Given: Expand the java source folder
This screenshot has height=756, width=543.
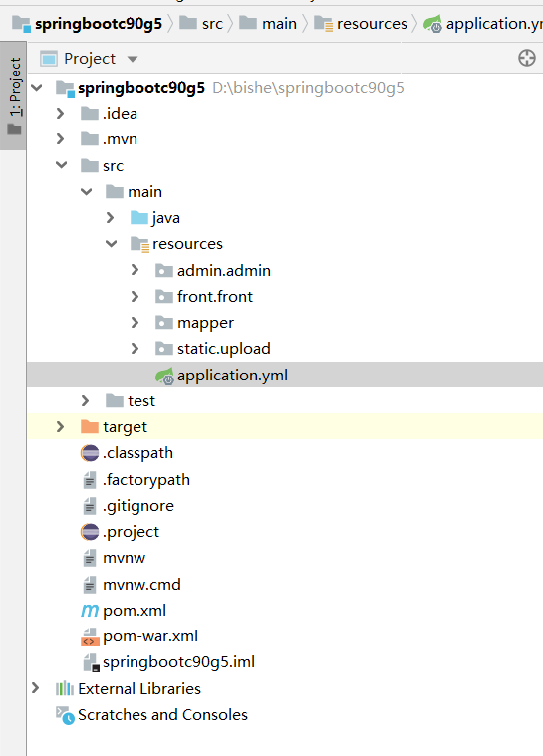Looking at the screenshot, I should click(x=111, y=218).
